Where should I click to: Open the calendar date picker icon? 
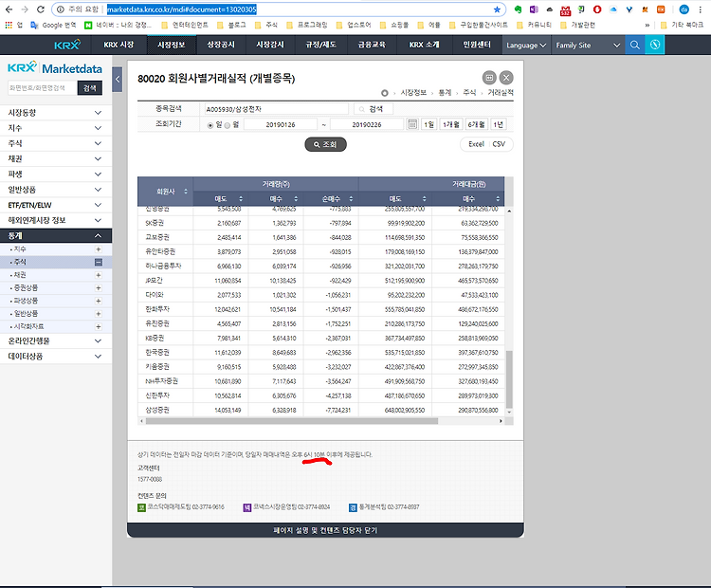[412, 124]
